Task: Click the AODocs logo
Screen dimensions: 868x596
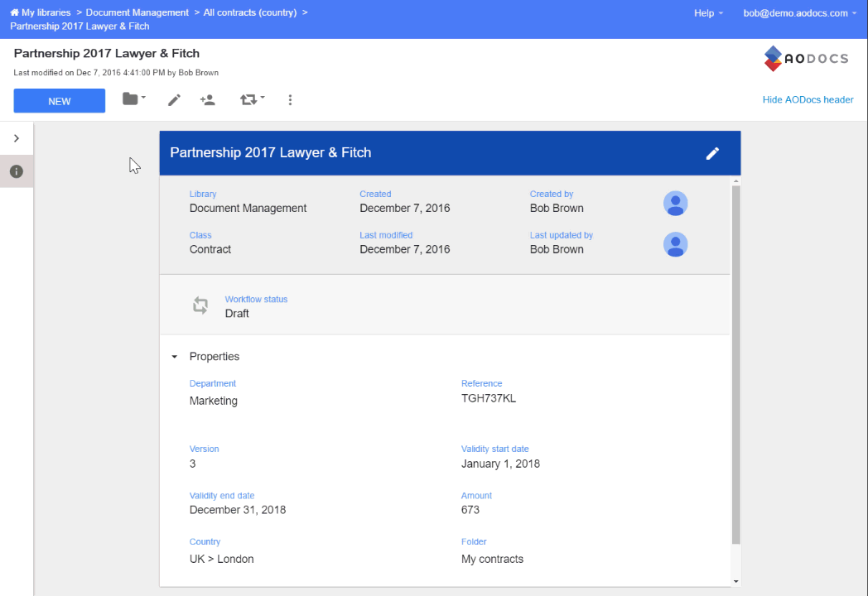Action: [x=806, y=58]
